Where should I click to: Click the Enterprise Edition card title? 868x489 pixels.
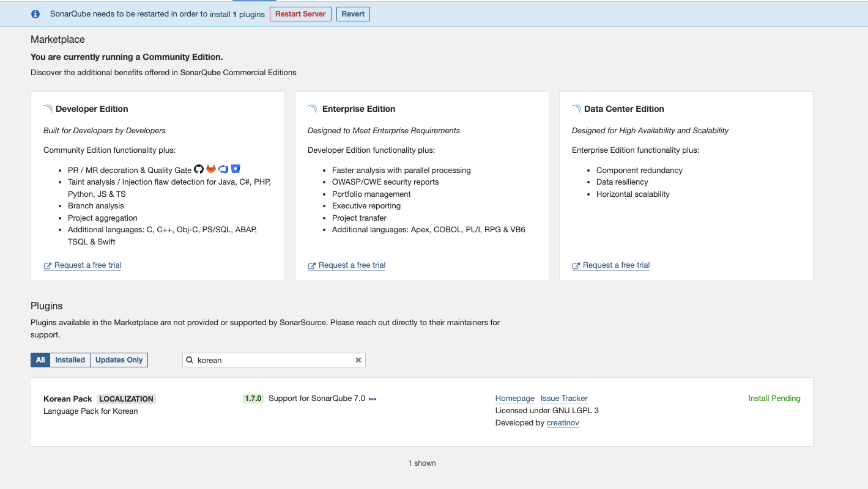coord(359,109)
